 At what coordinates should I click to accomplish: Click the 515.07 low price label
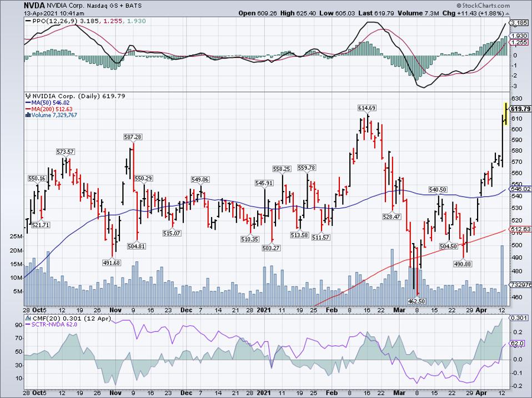pos(172,233)
